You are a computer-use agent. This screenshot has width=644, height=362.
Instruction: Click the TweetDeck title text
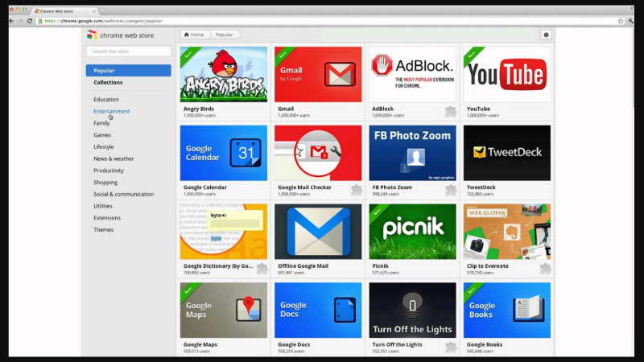coord(481,187)
